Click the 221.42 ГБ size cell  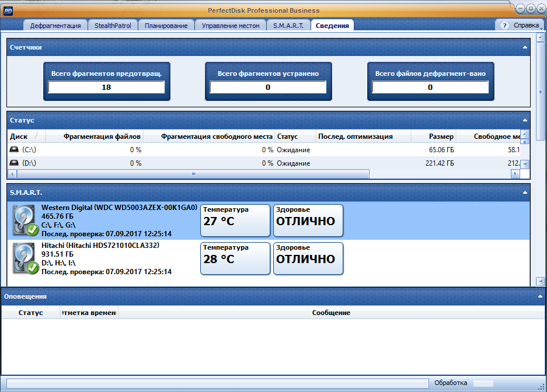coord(440,163)
